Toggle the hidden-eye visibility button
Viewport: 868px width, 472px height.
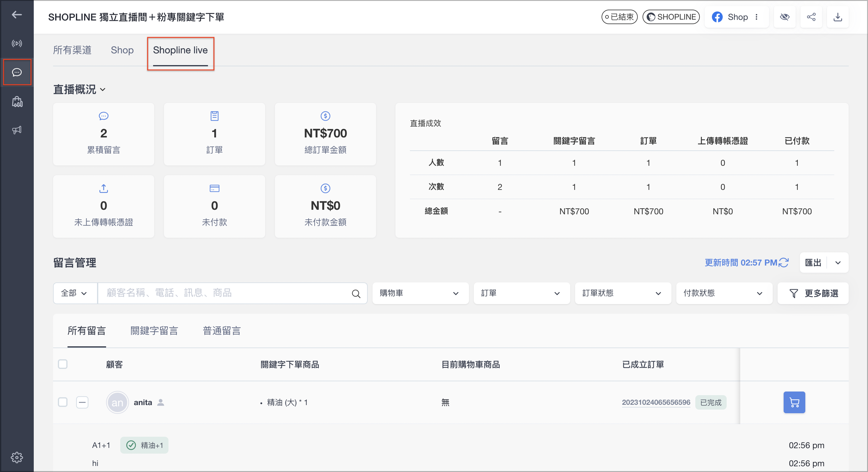[785, 17]
